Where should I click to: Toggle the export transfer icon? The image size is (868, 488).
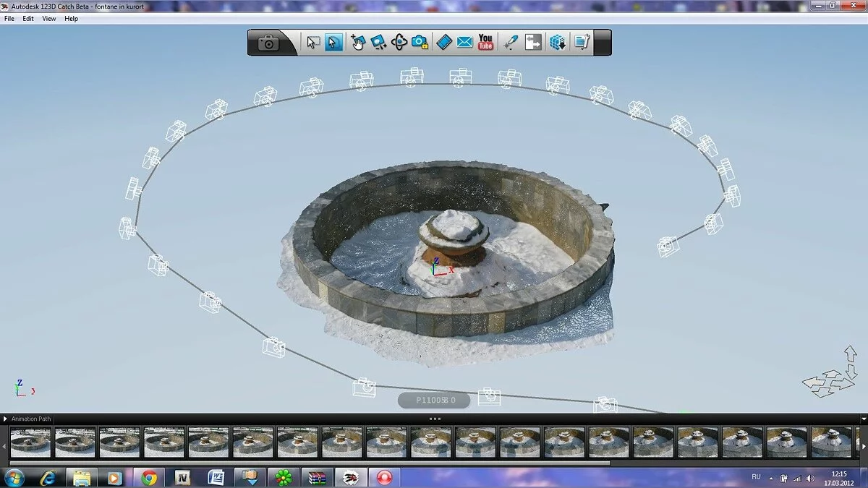point(533,42)
